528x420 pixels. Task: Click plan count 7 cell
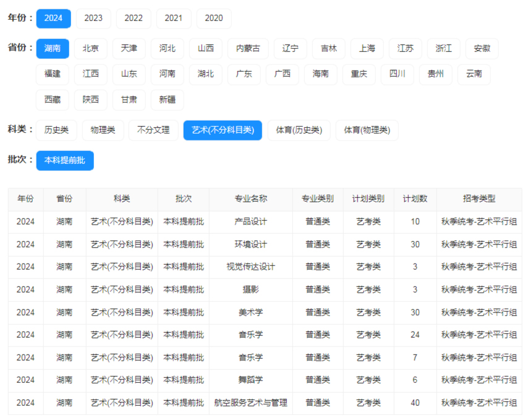click(415, 358)
